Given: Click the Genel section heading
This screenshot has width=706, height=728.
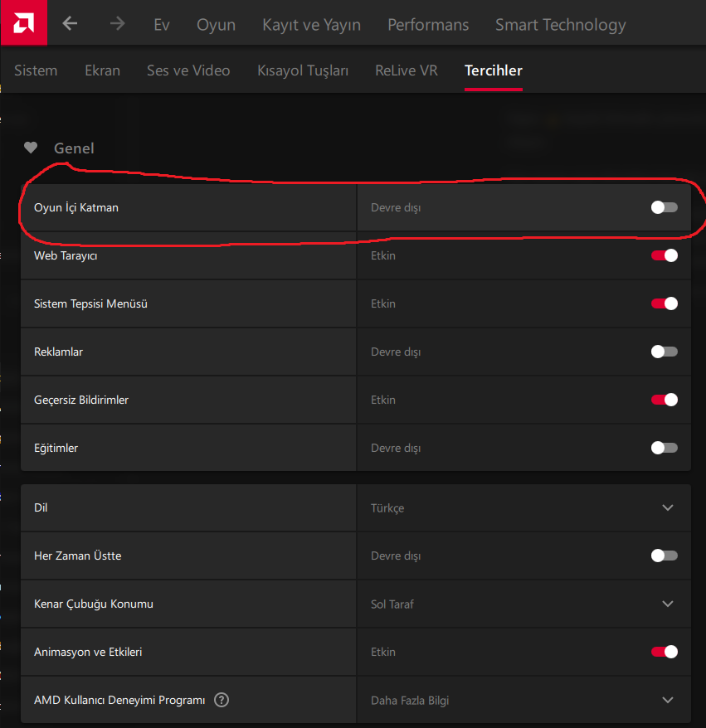Looking at the screenshot, I should (74, 148).
